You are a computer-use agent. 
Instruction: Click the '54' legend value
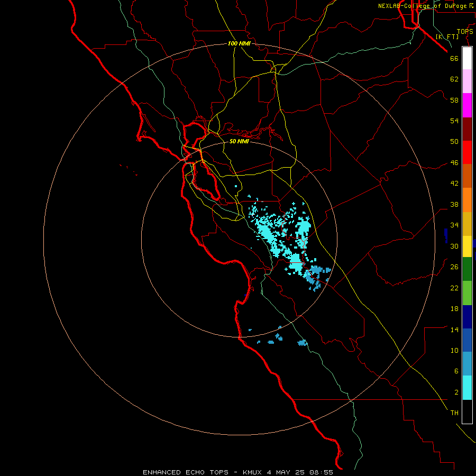tap(454, 121)
